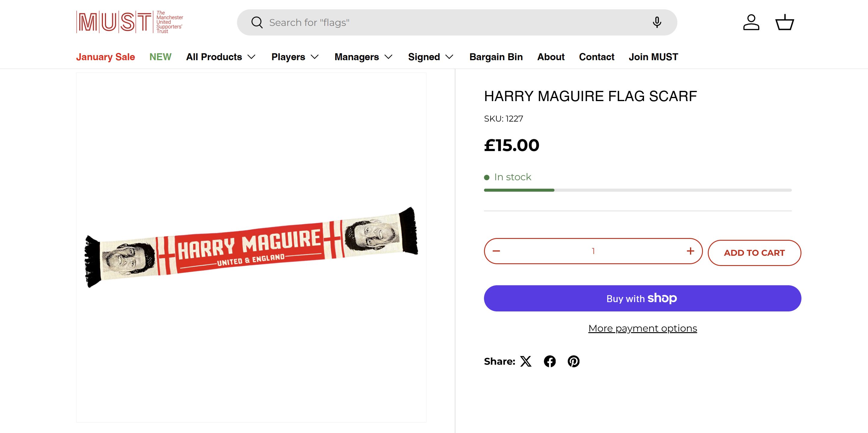Image resolution: width=868 pixels, height=433 pixels.
Task: Open the Managers dropdown
Action: click(x=363, y=57)
